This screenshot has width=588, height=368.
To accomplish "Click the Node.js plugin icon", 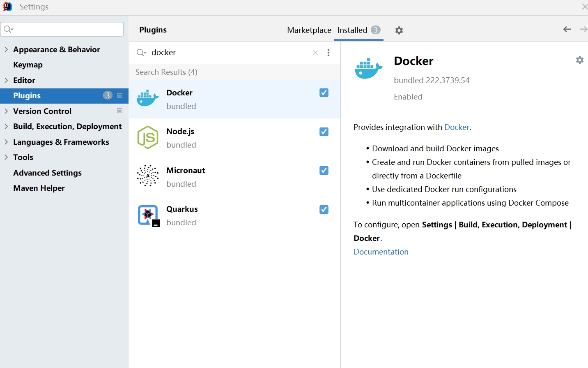I will coord(148,137).
